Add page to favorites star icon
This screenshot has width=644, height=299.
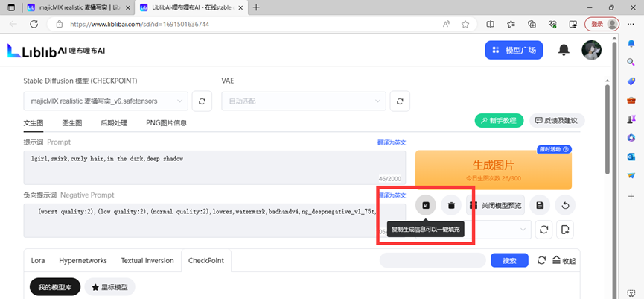point(465,25)
